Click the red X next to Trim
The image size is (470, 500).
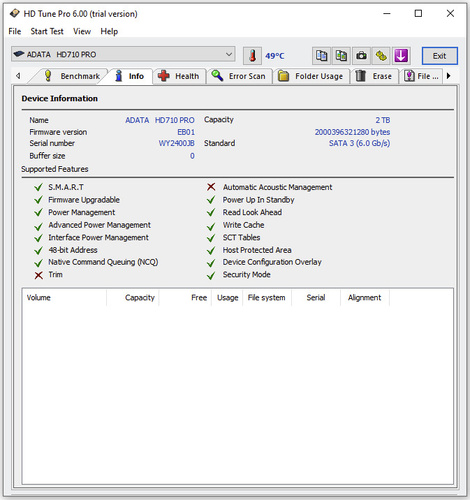tap(39, 275)
